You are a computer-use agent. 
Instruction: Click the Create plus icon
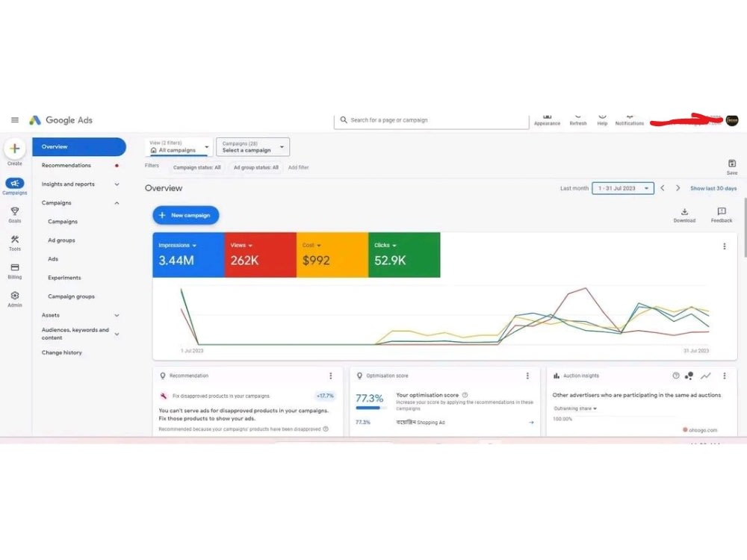[x=15, y=149]
